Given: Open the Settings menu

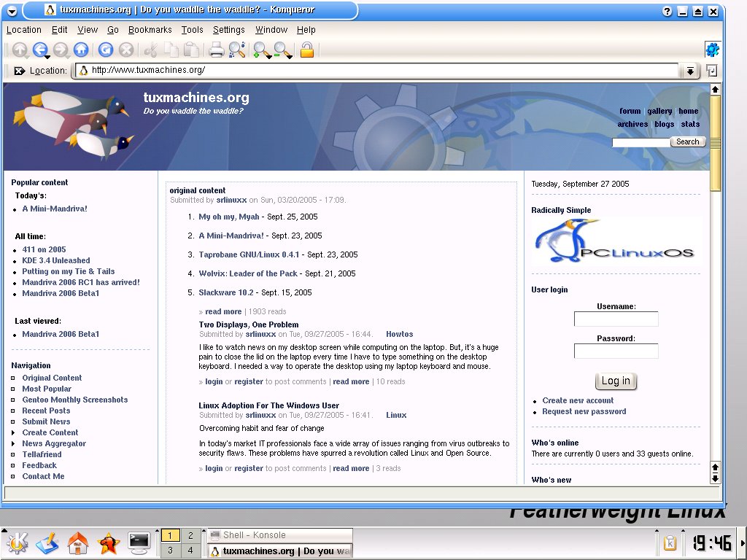Looking at the screenshot, I should click(x=228, y=29).
